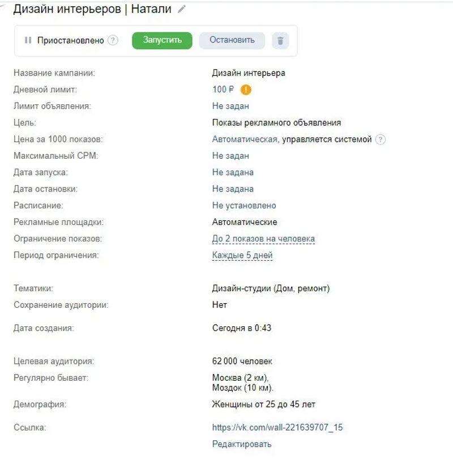Change the Автоматическая price setting
The width and height of the screenshot is (453, 476).
tap(245, 139)
